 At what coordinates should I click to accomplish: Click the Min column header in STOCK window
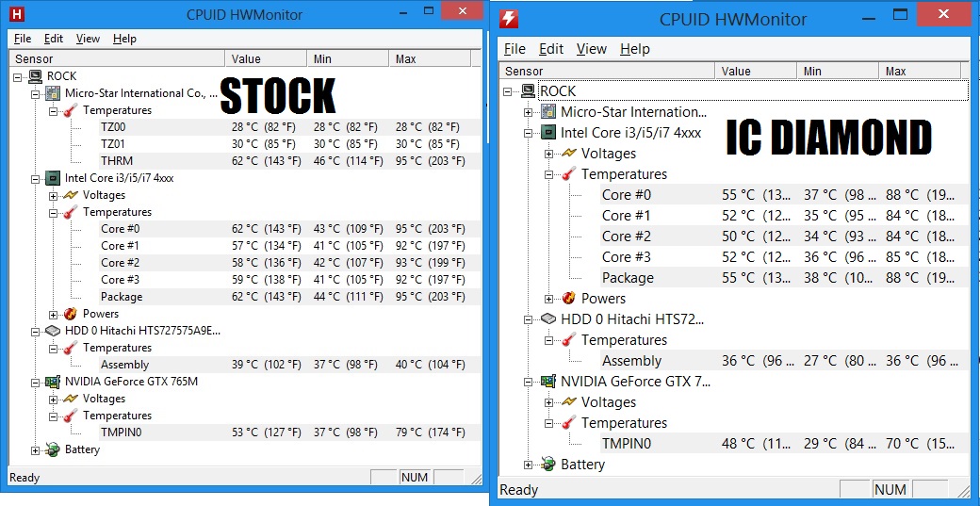coord(348,59)
